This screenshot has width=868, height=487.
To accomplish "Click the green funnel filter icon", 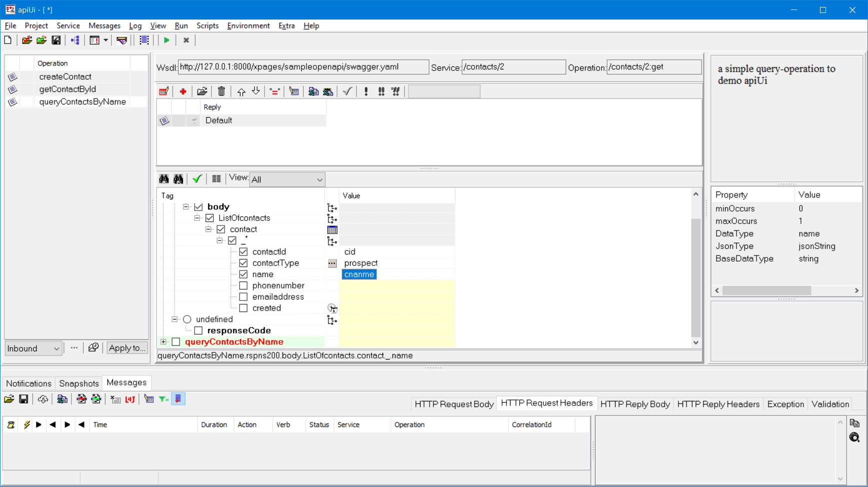I will pos(163,399).
